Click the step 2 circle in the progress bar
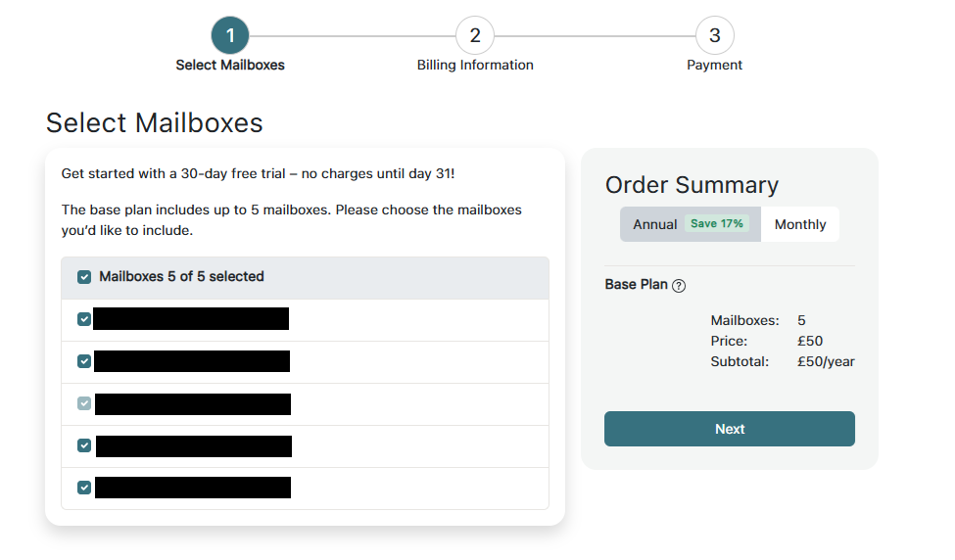The height and width of the screenshot is (560, 955). (475, 36)
